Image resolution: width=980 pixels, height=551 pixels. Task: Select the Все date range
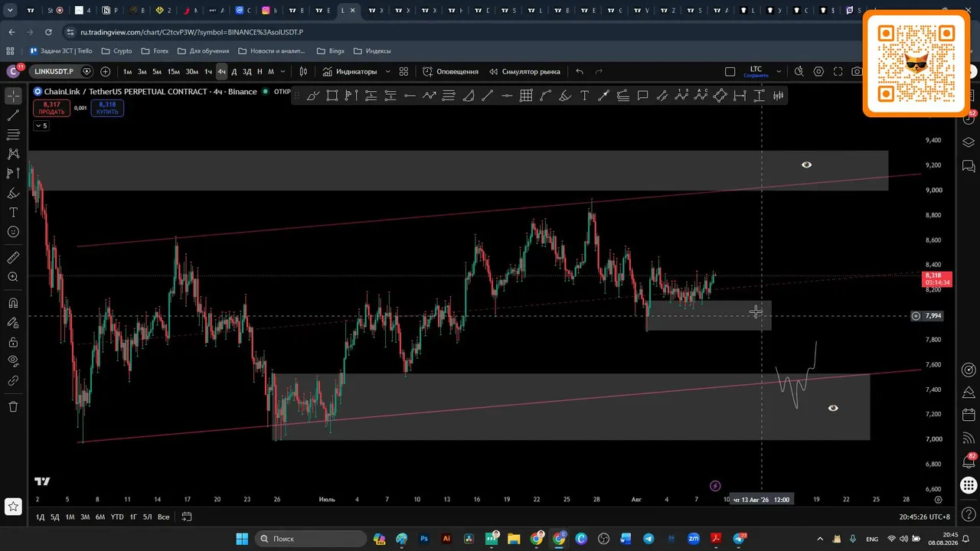(163, 517)
